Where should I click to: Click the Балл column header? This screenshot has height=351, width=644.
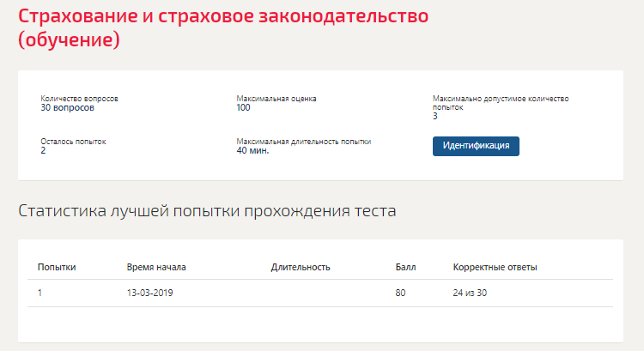(405, 267)
